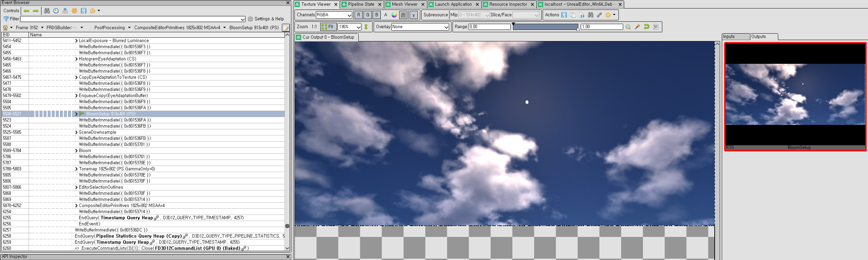Viewport: 868px width, 260px height.
Task: Click the copy texture icon in Actions
Action: (573, 15)
